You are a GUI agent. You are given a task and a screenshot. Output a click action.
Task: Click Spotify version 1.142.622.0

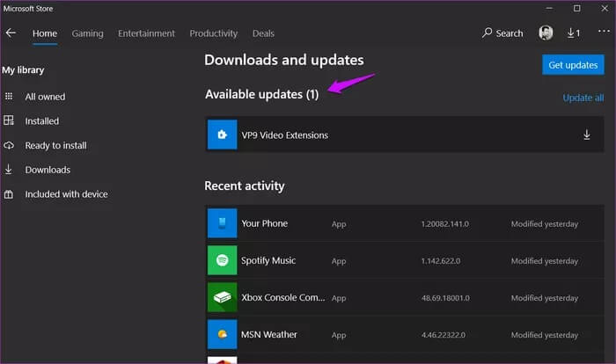tap(440, 261)
